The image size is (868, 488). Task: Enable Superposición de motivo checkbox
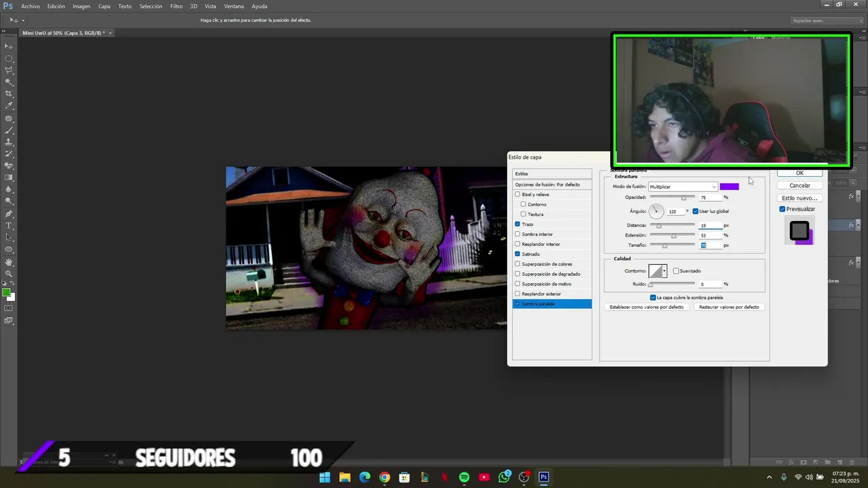(x=517, y=284)
